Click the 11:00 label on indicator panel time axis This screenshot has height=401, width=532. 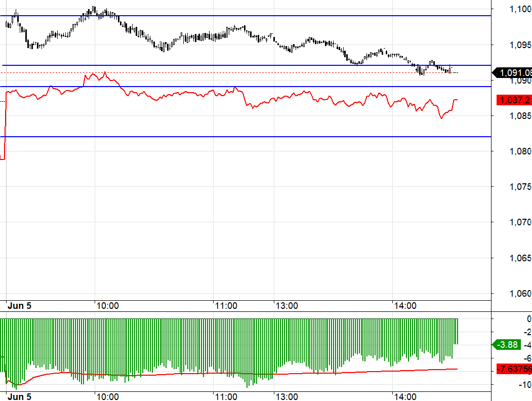pyautogui.click(x=226, y=396)
